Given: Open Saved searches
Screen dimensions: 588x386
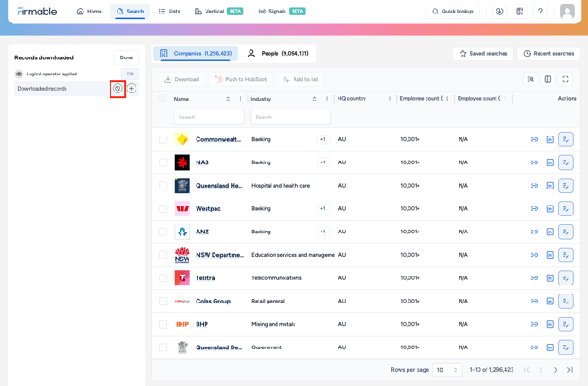Looking at the screenshot, I should tap(483, 53).
